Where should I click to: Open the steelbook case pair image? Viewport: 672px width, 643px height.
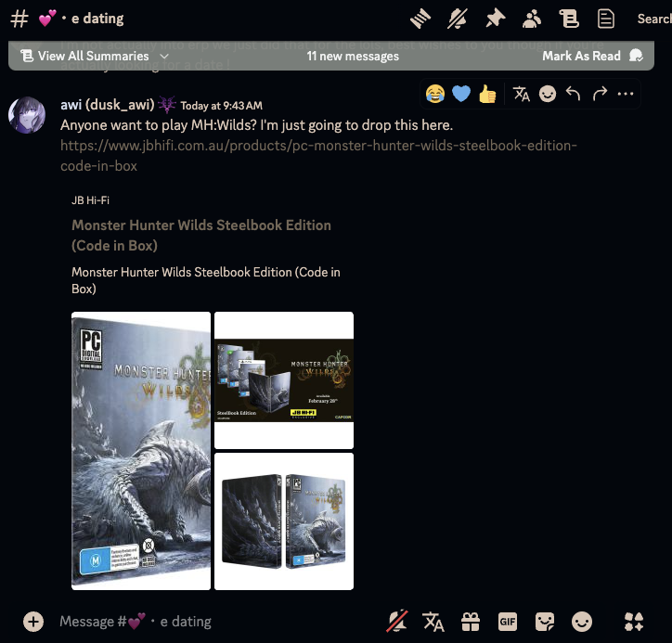[x=284, y=521]
